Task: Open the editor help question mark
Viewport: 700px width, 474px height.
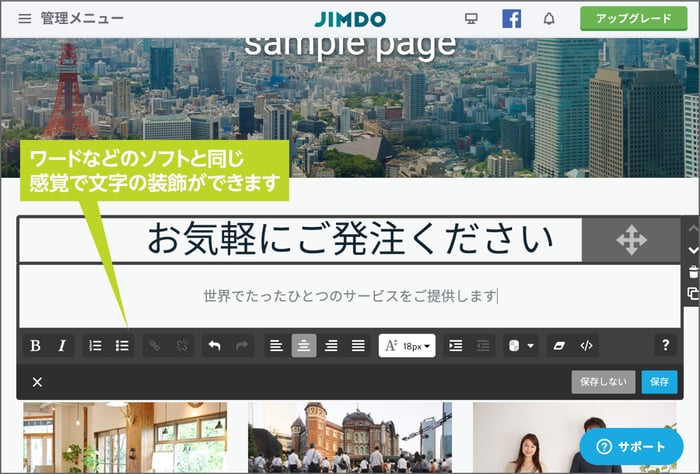Action: click(666, 345)
